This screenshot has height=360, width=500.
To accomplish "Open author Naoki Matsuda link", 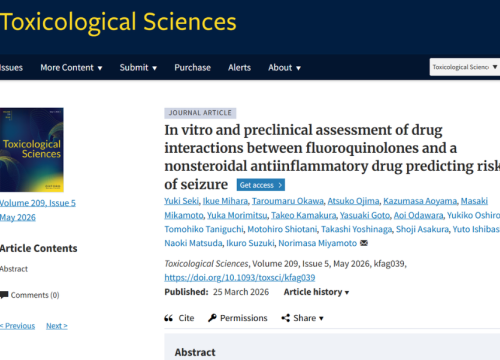I will point(193,243).
